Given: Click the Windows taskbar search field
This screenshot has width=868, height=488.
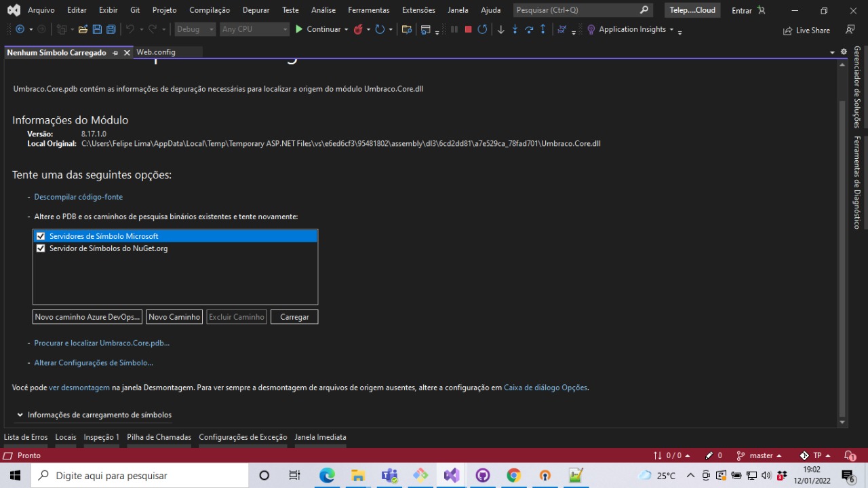Looking at the screenshot, I should pos(140,475).
